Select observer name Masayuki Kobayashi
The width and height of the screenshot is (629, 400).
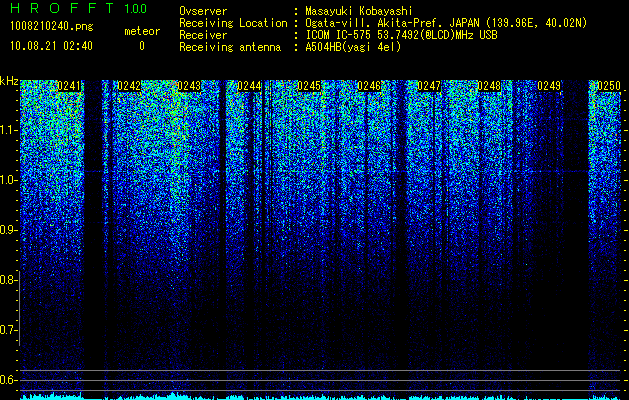click(x=359, y=11)
